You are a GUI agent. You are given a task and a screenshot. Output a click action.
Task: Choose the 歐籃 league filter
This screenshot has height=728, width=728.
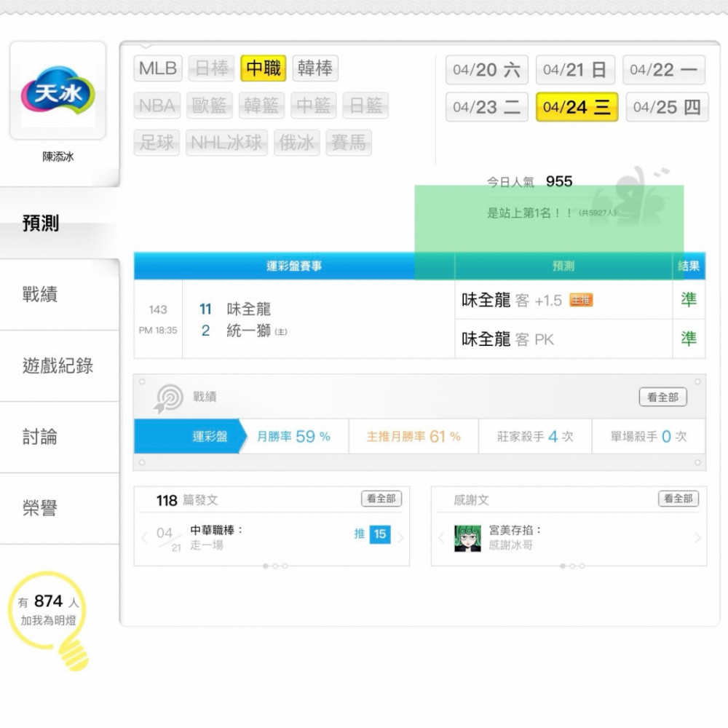pyautogui.click(x=210, y=106)
